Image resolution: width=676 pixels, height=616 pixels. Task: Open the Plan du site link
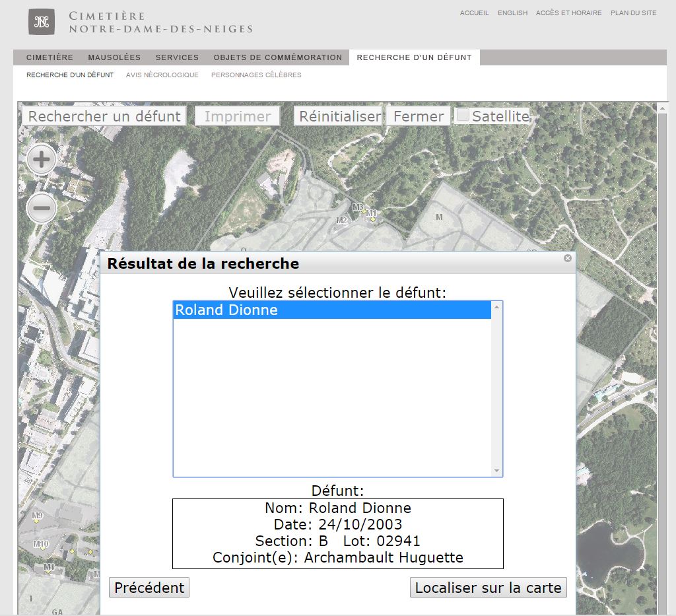coord(633,13)
